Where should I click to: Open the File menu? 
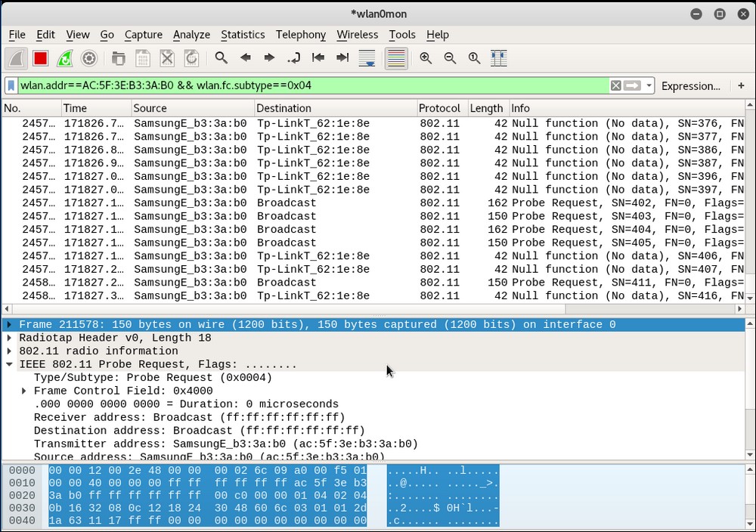click(x=17, y=35)
